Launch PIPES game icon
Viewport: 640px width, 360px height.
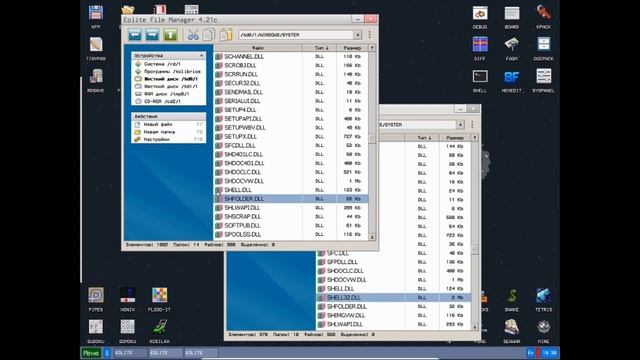[x=96, y=300]
